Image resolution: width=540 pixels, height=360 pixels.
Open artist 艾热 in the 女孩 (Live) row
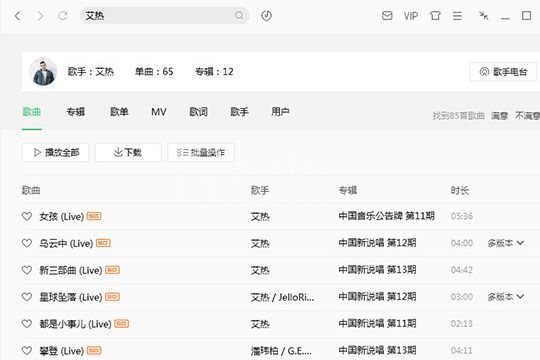(260, 217)
